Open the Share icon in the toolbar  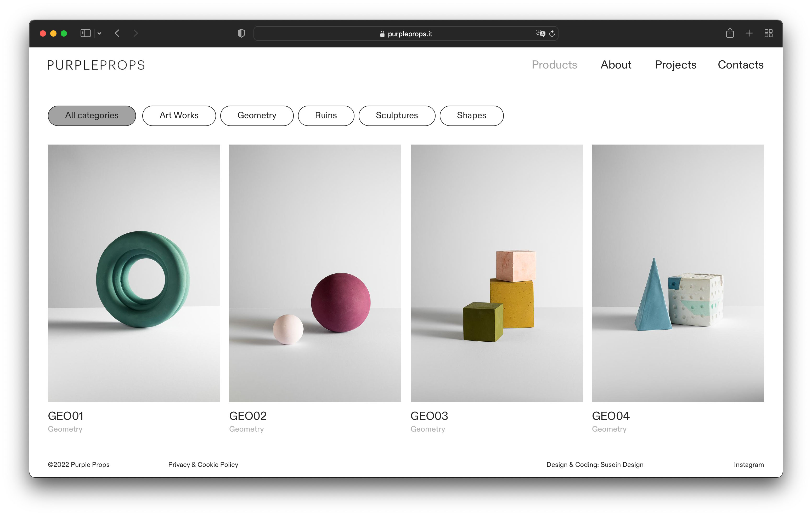click(x=730, y=33)
